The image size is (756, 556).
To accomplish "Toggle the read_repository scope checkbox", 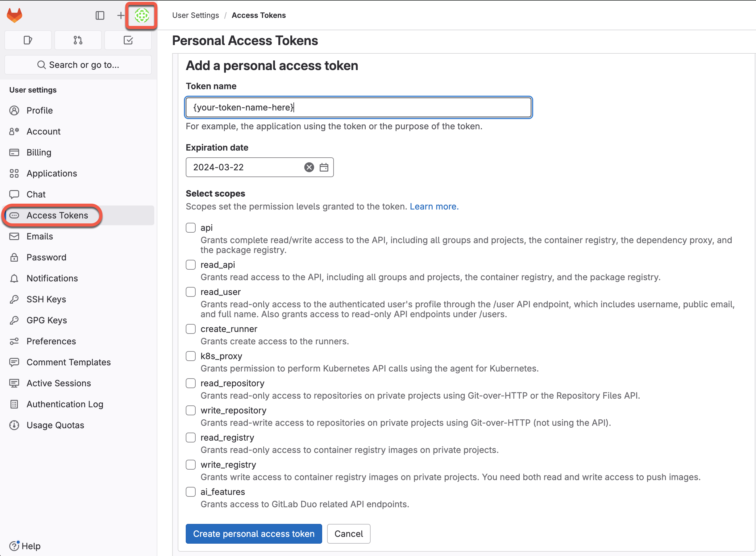I will [x=191, y=383].
